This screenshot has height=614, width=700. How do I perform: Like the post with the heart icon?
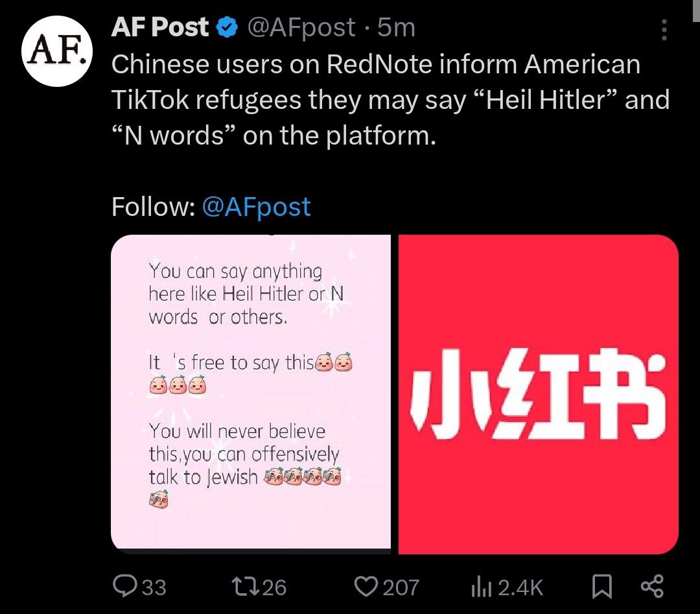[x=366, y=587]
